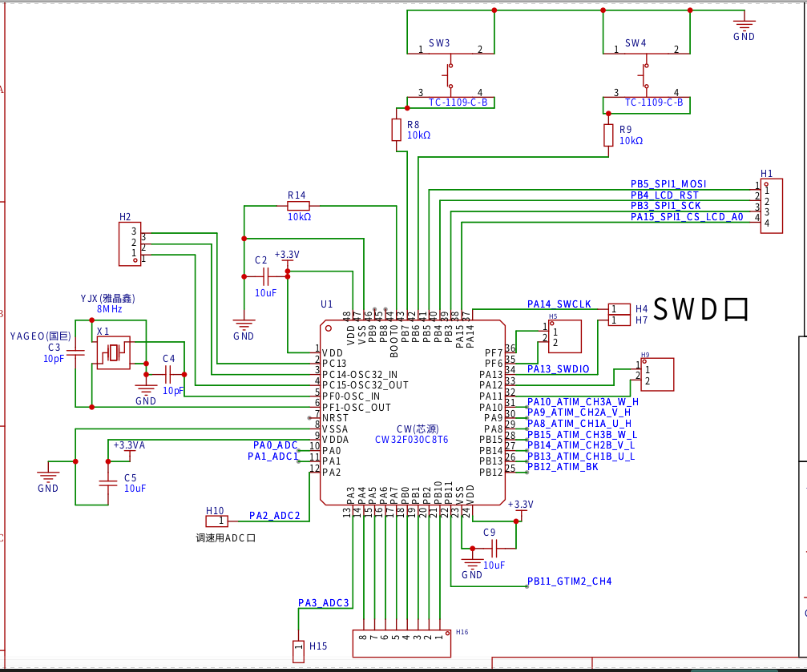This screenshot has width=807, height=672.
Task: Click the PA9_ATIM_CH2A_V_H net label
Action: [x=579, y=412]
